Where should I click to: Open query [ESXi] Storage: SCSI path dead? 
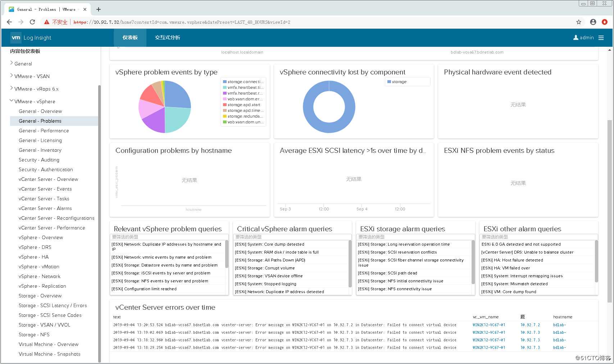click(388, 273)
